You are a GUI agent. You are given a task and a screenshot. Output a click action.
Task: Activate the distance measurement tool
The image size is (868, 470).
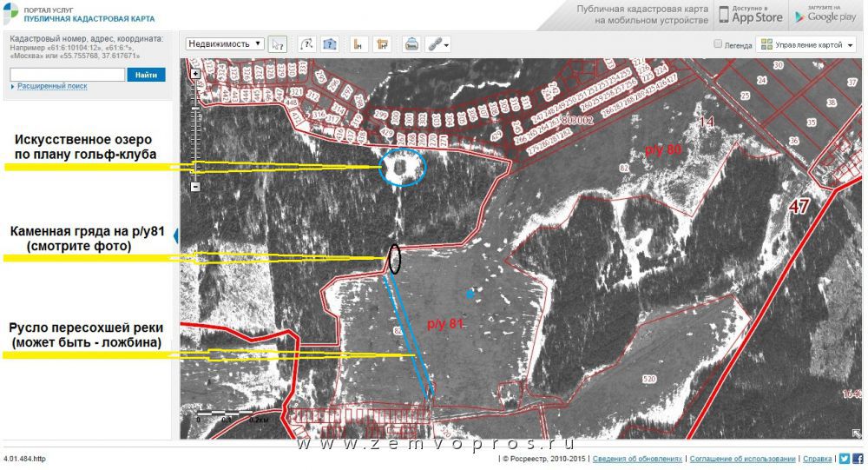click(x=357, y=44)
